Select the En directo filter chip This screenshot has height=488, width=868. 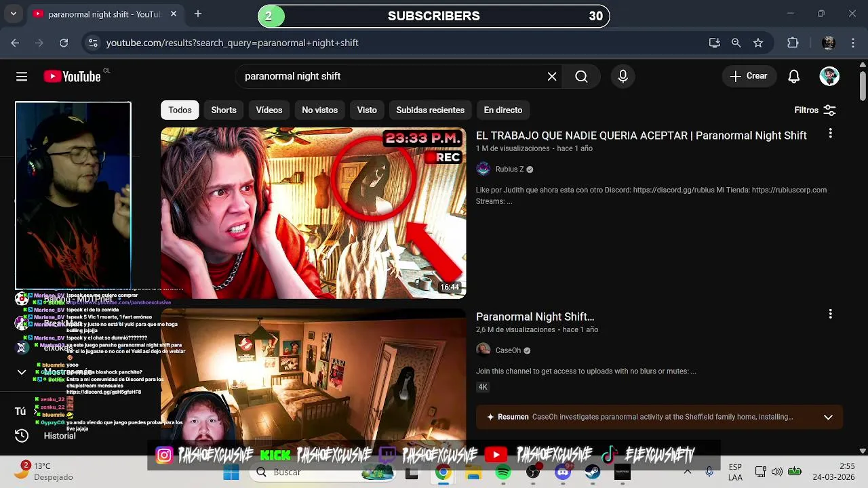click(x=503, y=110)
